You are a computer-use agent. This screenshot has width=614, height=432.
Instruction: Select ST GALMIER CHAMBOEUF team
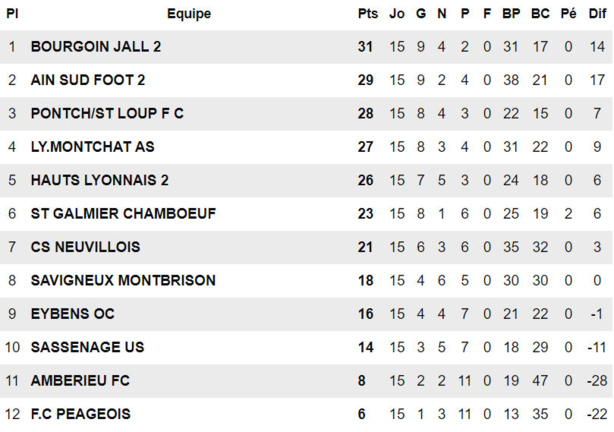(123, 213)
